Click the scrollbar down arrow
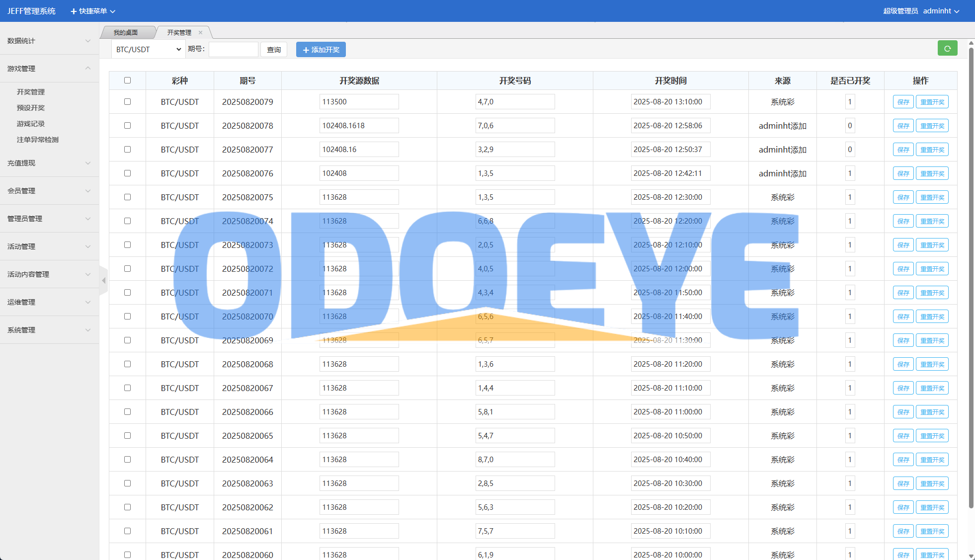 (971, 556)
